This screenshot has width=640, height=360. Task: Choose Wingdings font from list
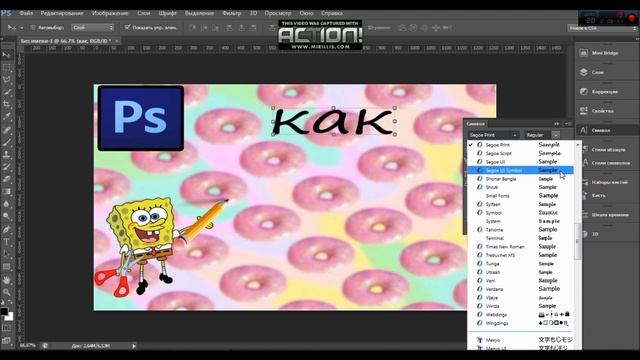pyautogui.click(x=520, y=323)
